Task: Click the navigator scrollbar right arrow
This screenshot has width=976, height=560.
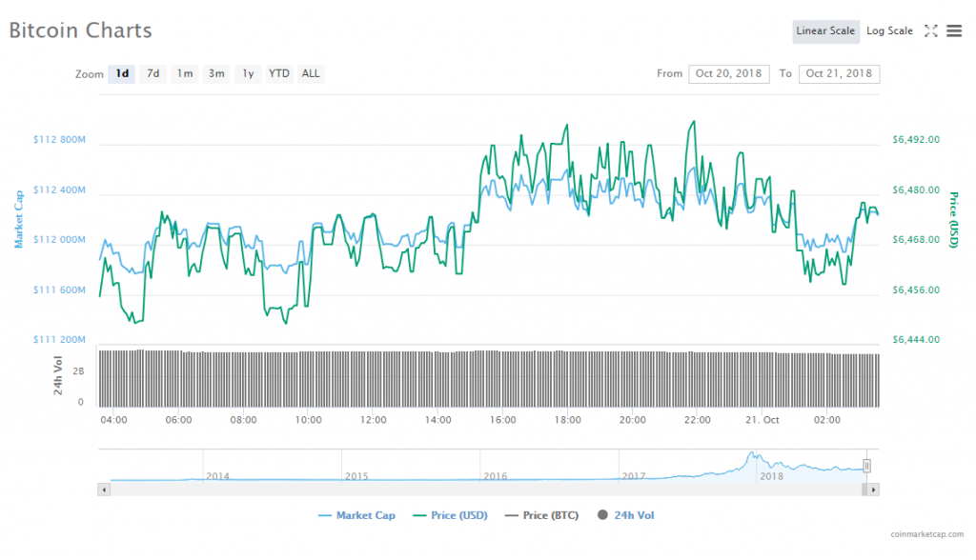Action: [x=875, y=489]
